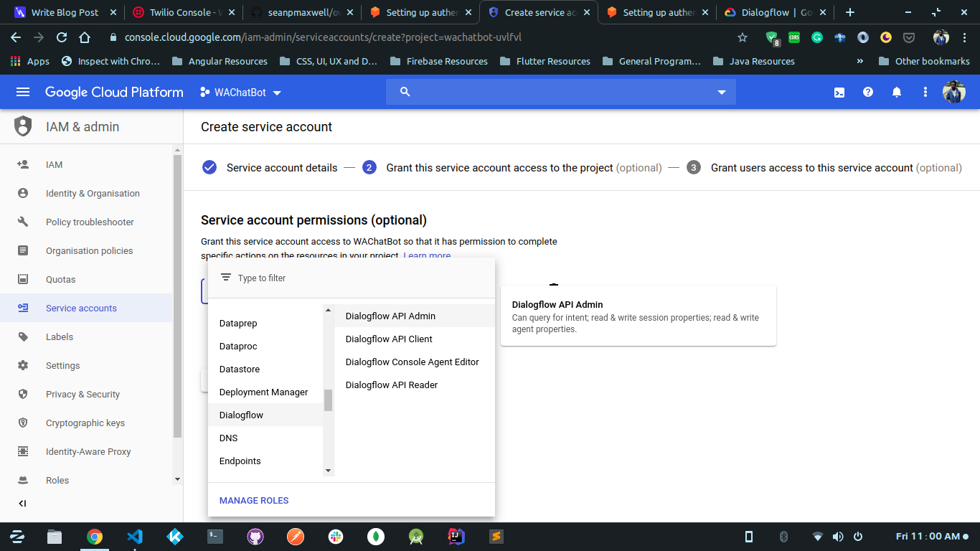Go to browser home page icon

[x=85, y=37]
